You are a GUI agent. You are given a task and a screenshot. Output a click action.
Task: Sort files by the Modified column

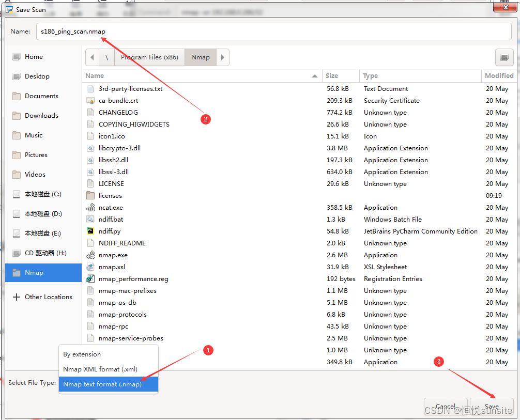click(x=499, y=76)
